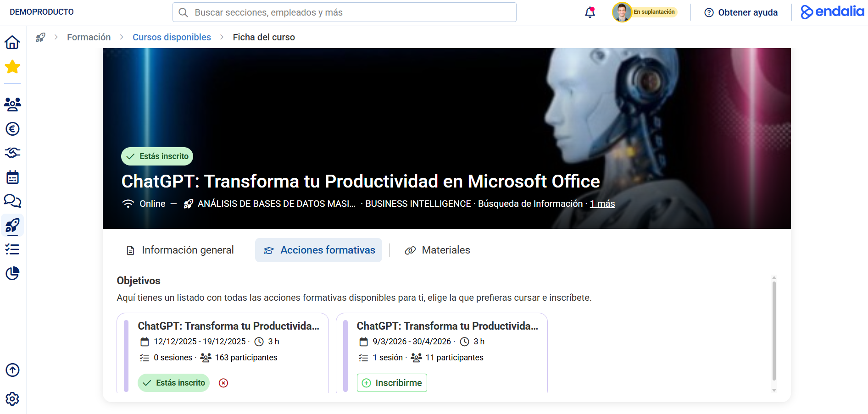Click '11 participantes' text

(454, 358)
